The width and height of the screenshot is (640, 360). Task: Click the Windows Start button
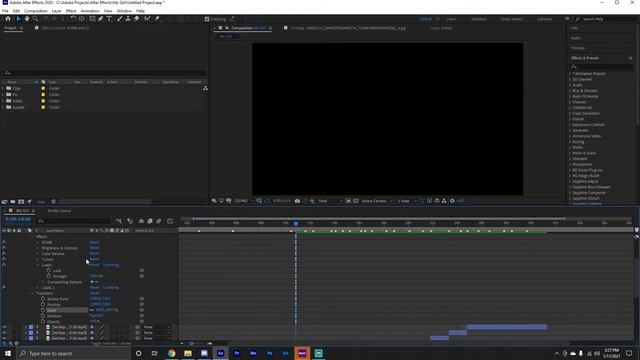click(8, 353)
